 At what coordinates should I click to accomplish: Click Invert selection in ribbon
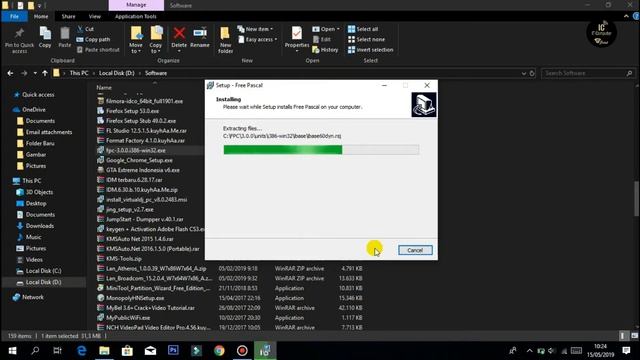coord(371,50)
